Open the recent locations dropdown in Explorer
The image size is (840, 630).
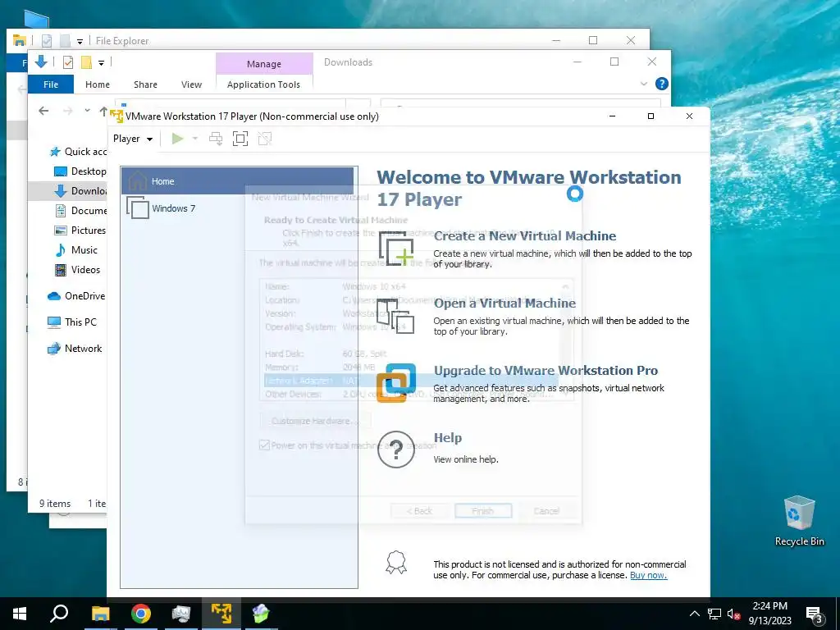tap(87, 111)
